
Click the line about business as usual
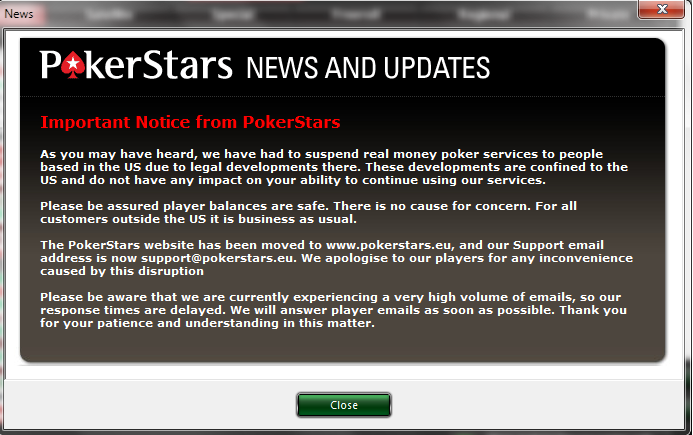pyautogui.click(x=198, y=219)
